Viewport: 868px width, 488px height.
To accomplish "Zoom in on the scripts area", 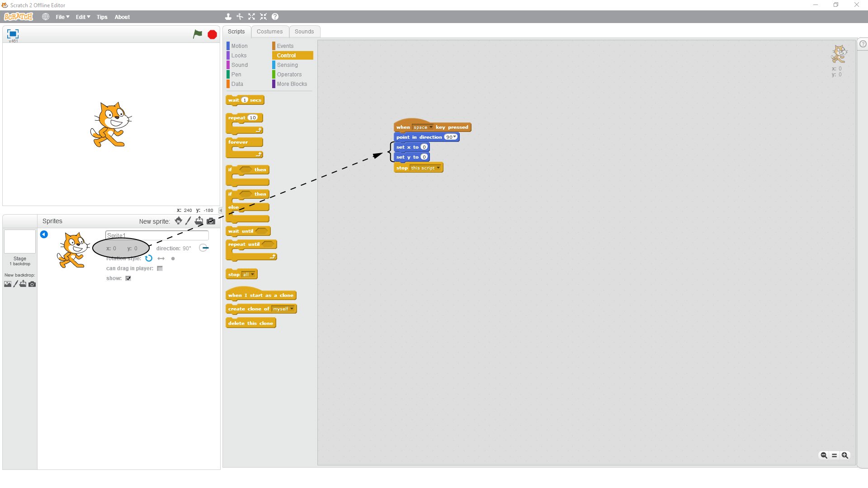I will tap(844, 455).
